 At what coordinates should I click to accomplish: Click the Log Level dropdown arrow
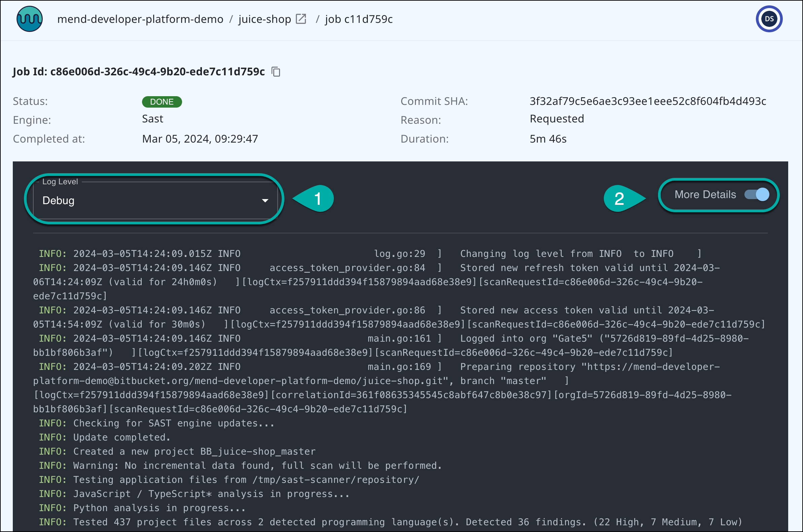pos(265,200)
